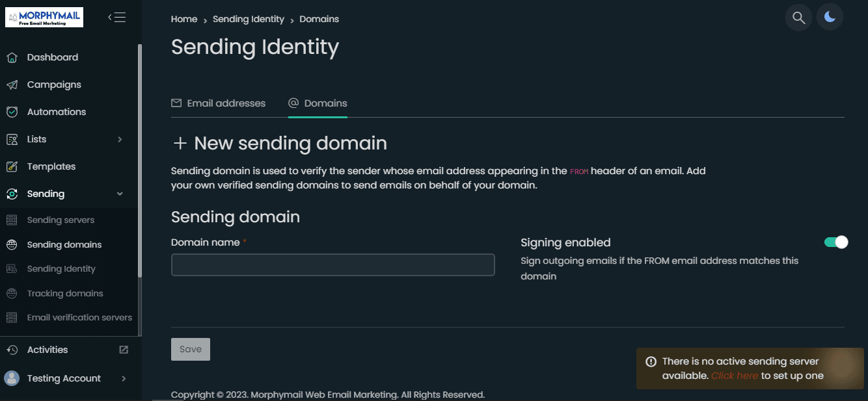This screenshot has width=868, height=401.
Task: Switch theme using the moon icon
Action: 830,18
